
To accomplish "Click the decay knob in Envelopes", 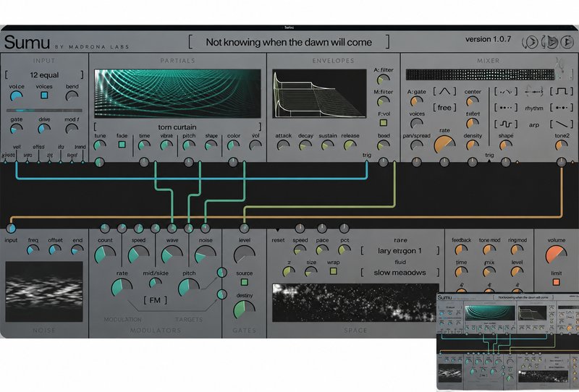I will [x=305, y=145].
